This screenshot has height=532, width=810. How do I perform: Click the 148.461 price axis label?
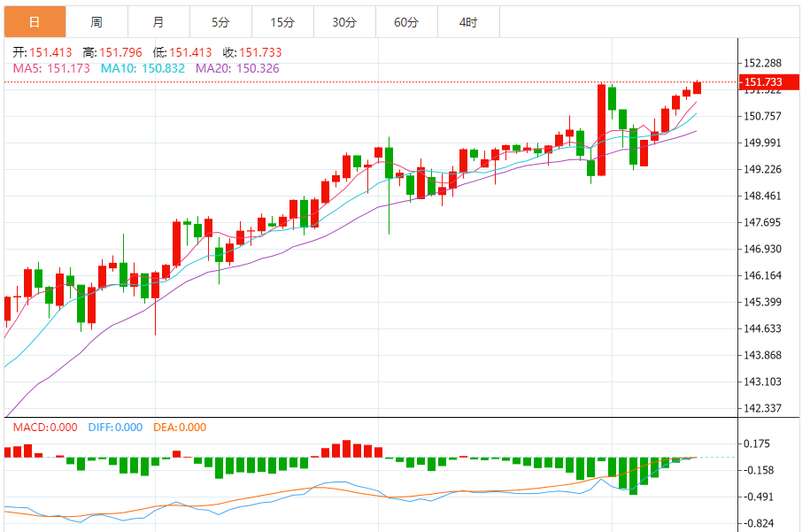click(762, 196)
